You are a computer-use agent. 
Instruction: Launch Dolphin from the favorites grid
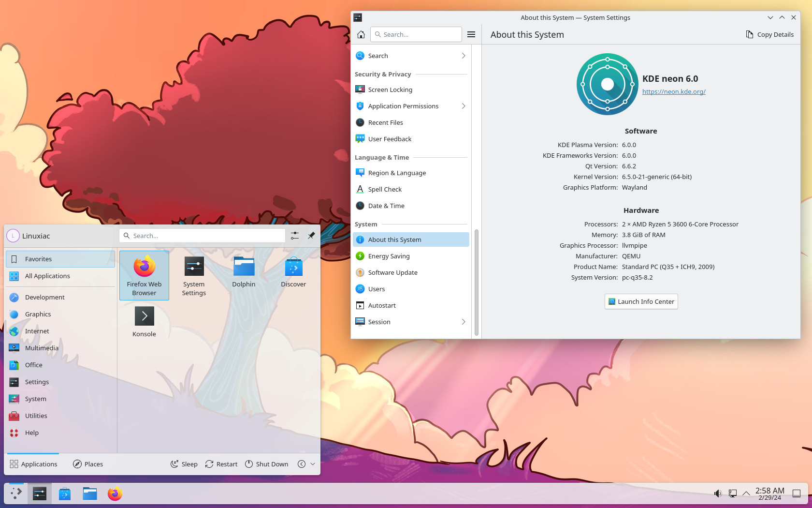pos(244,275)
